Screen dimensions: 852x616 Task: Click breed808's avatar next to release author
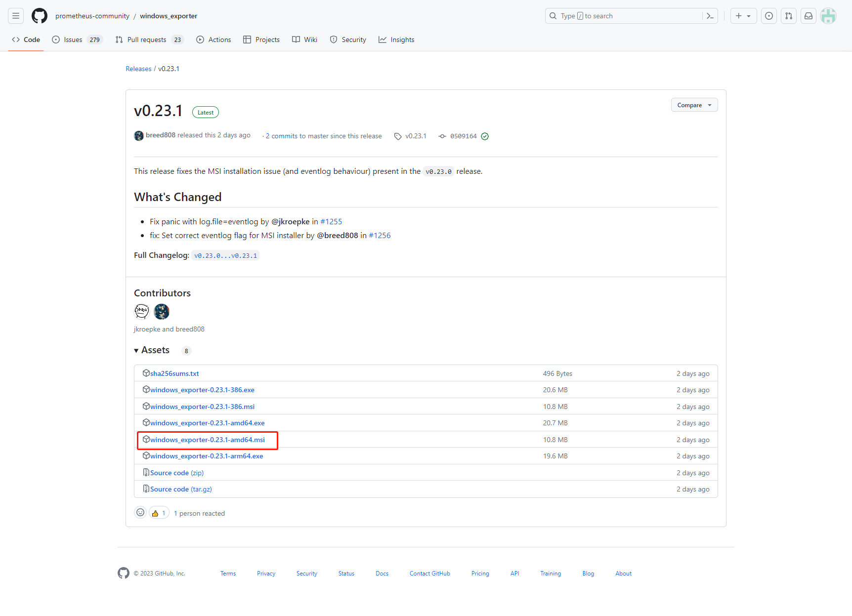click(x=139, y=136)
